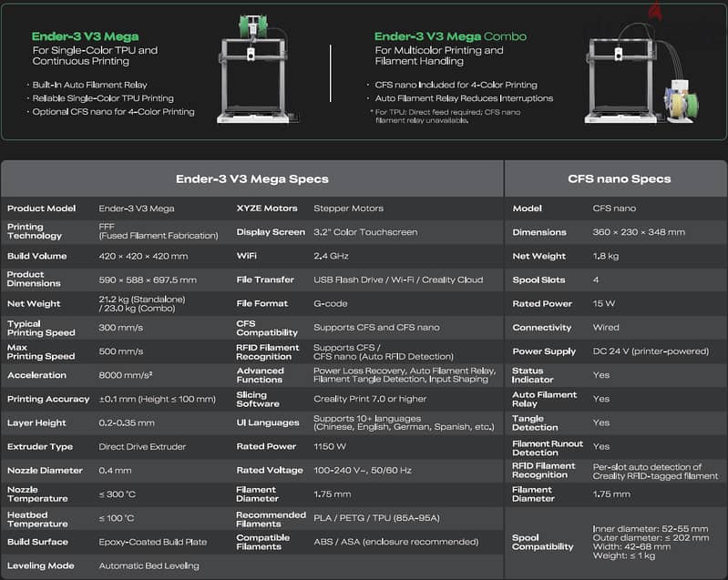This screenshot has width=728, height=580.
Task: Click 'Reliable Single-Color TPU Printing' bullet
Action: click(103, 98)
